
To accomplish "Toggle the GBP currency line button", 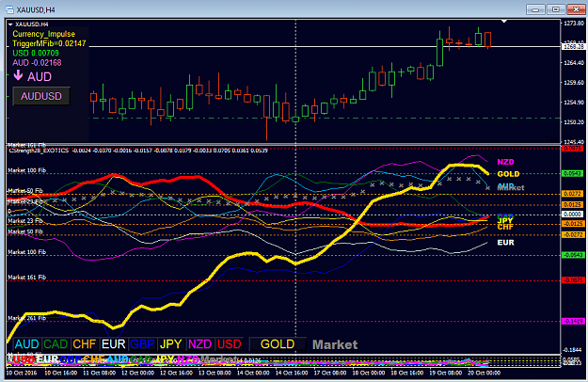I will (x=142, y=344).
